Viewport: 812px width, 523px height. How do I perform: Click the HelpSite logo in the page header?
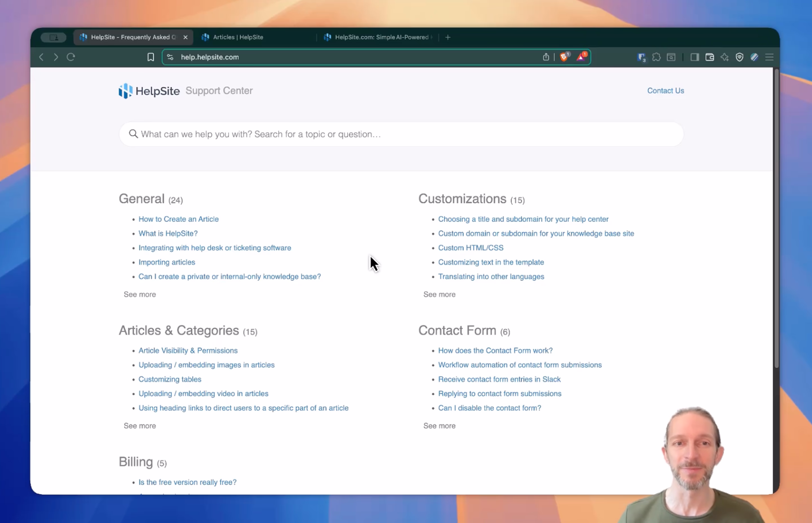(149, 91)
